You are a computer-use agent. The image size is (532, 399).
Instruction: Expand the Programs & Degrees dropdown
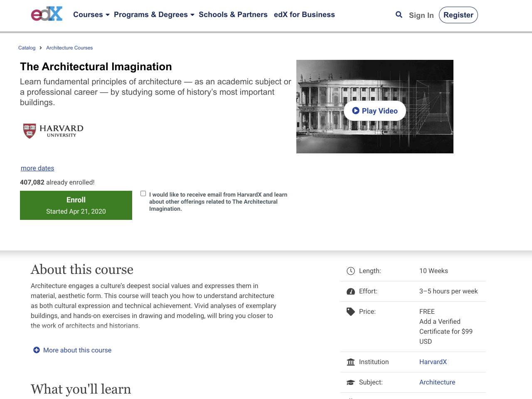point(154,15)
